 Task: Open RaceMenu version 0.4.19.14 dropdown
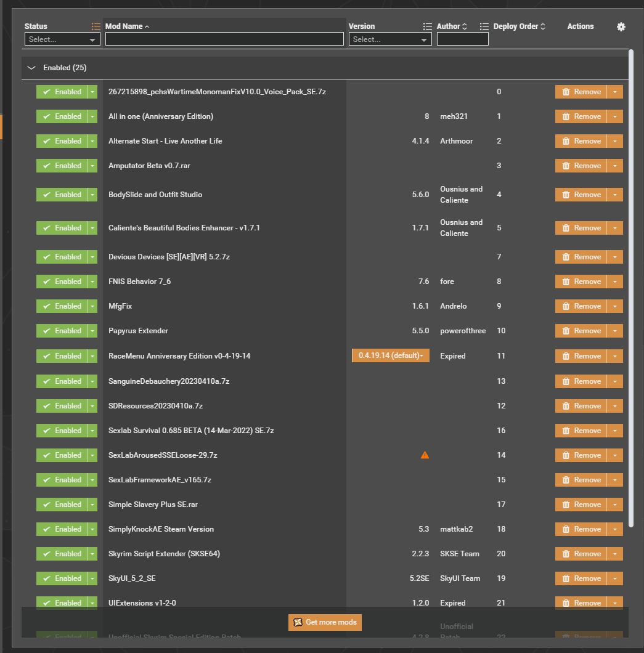(x=390, y=355)
